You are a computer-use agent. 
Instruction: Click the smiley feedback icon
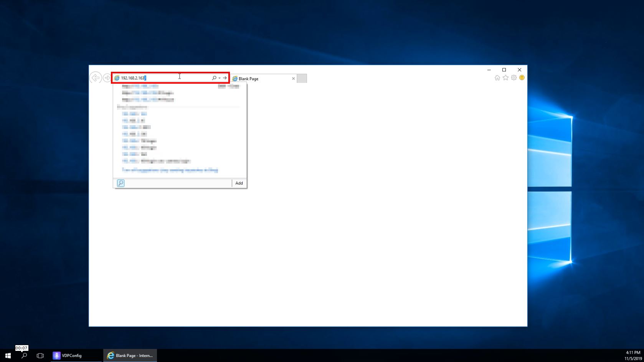(522, 78)
